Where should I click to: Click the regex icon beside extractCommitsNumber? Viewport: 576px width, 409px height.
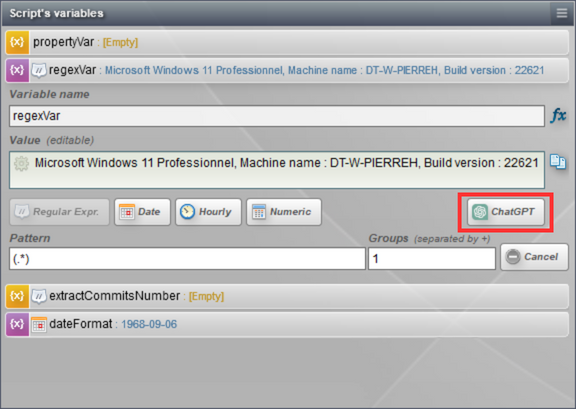(x=39, y=296)
